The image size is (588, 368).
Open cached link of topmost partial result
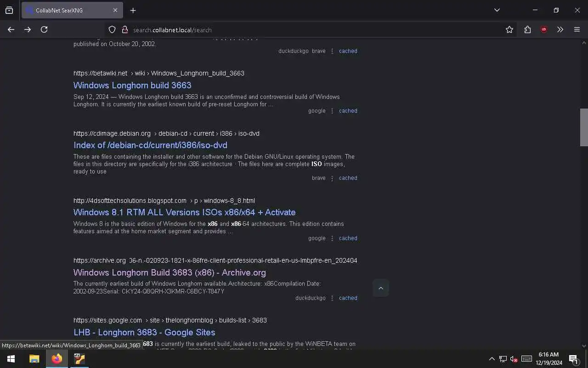(x=348, y=51)
